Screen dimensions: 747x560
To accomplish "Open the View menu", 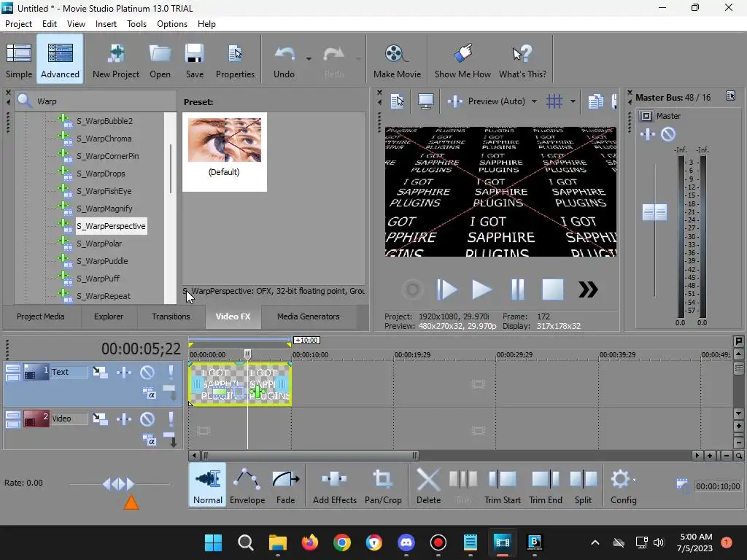I will pos(76,24).
